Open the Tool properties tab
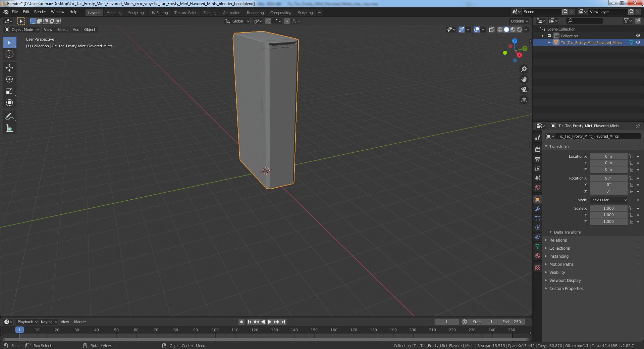Image resolution: width=644 pixels, height=349 pixels. [538, 138]
